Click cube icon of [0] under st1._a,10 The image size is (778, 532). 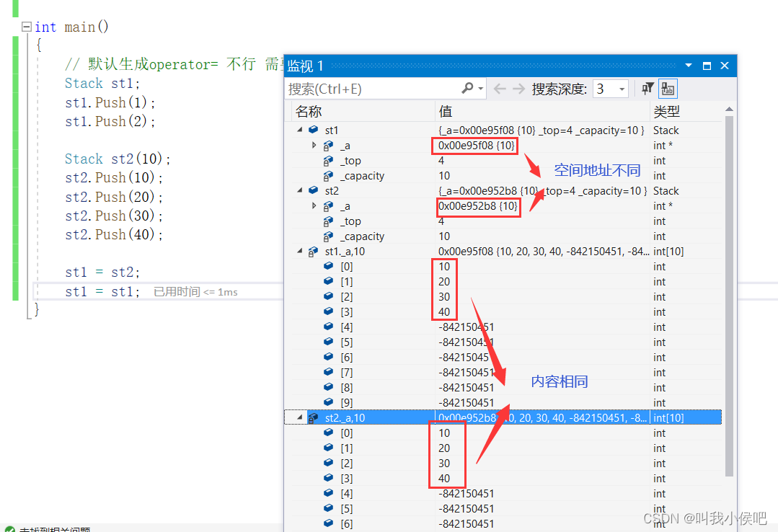(x=329, y=266)
